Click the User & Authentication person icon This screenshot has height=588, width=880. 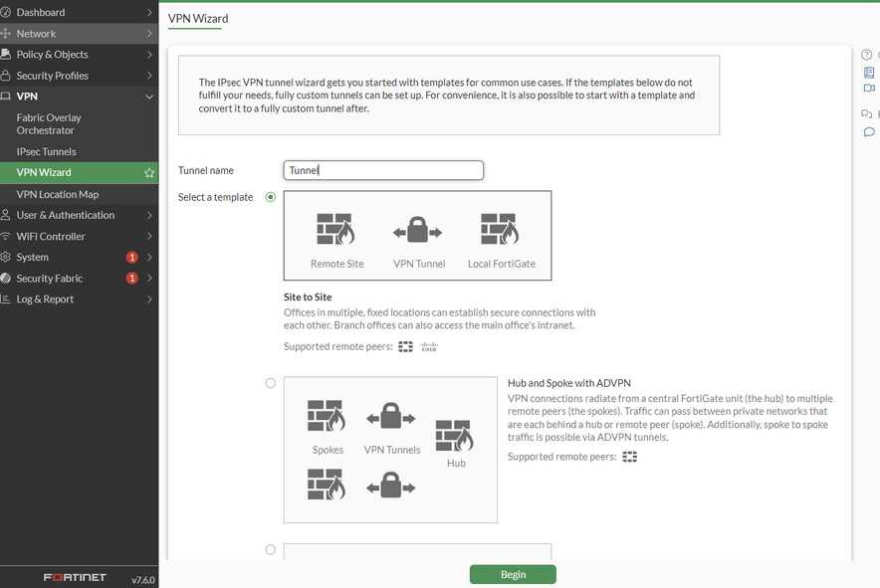tap(6, 215)
